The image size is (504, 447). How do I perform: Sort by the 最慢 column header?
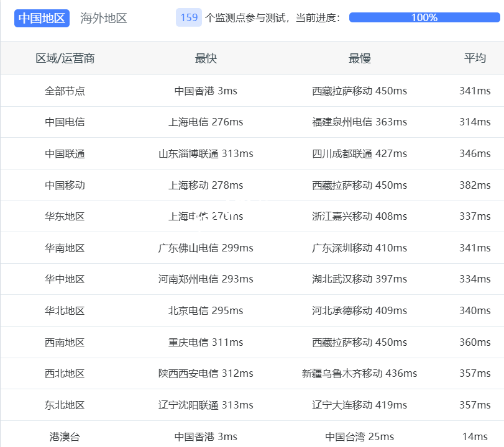[359, 58]
